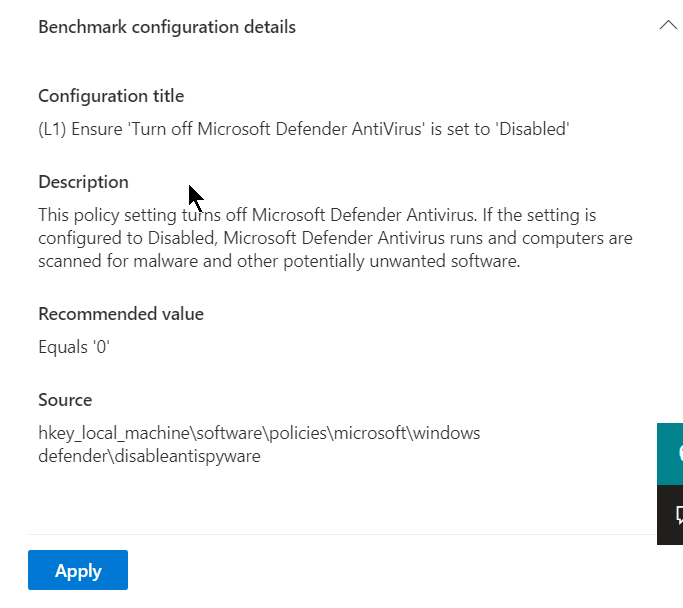
Task: Click the Configuration title heading
Action: coord(111,96)
